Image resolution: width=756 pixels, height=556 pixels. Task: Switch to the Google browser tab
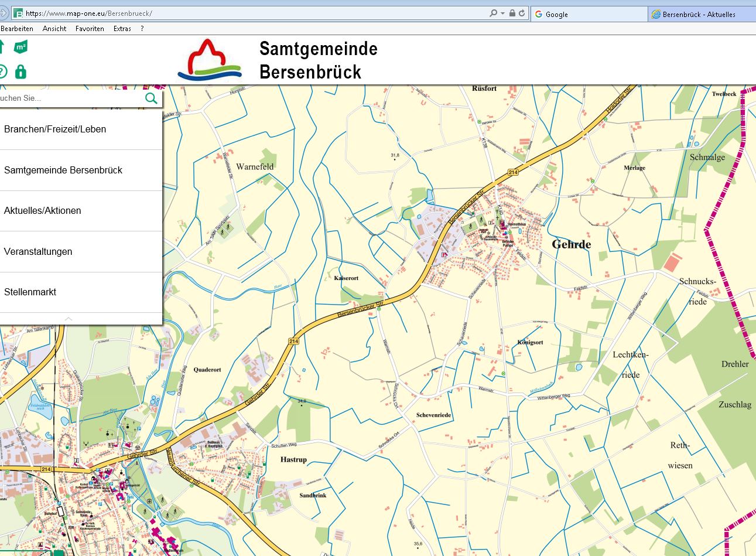pos(589,14)
